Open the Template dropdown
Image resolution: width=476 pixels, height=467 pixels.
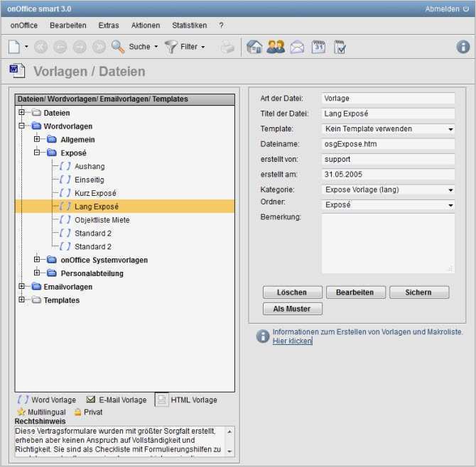388,129
